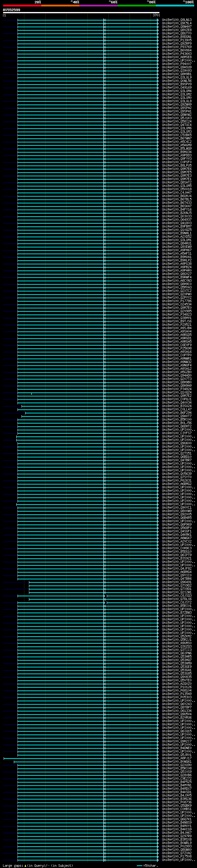Select hit label UniRef100_Q3LUL9
Viewport: 197px width, 868px height.
[177, 78]
